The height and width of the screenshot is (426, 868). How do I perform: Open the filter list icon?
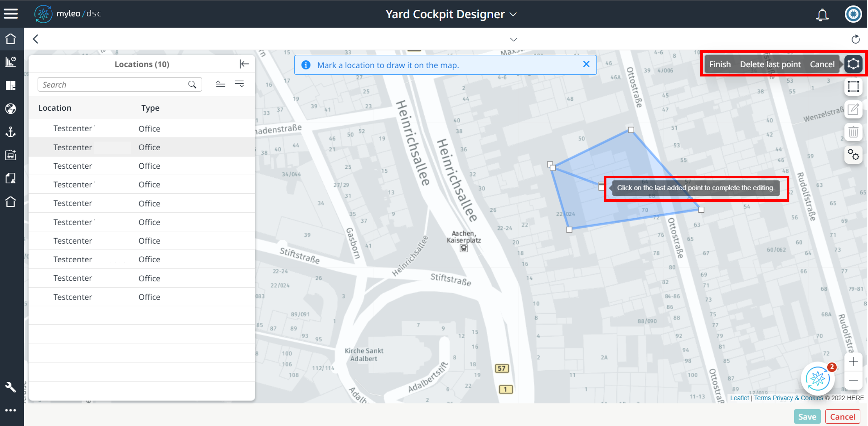pyautogui.click(x=239, y=84)
